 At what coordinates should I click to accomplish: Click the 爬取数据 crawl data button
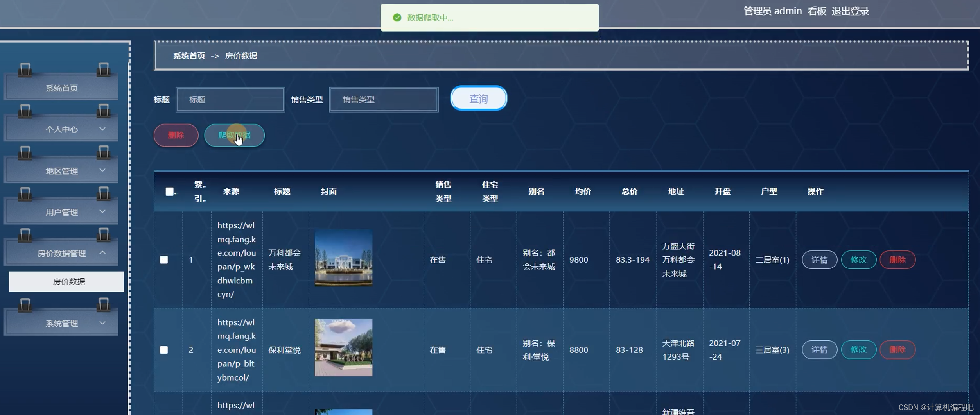[234, 135]
